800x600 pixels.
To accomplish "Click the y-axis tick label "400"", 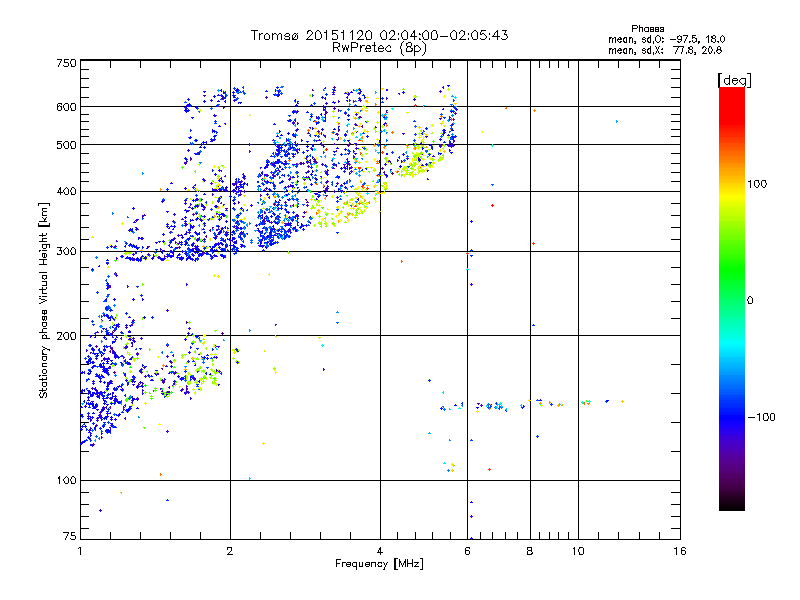I will coord(66,192).
